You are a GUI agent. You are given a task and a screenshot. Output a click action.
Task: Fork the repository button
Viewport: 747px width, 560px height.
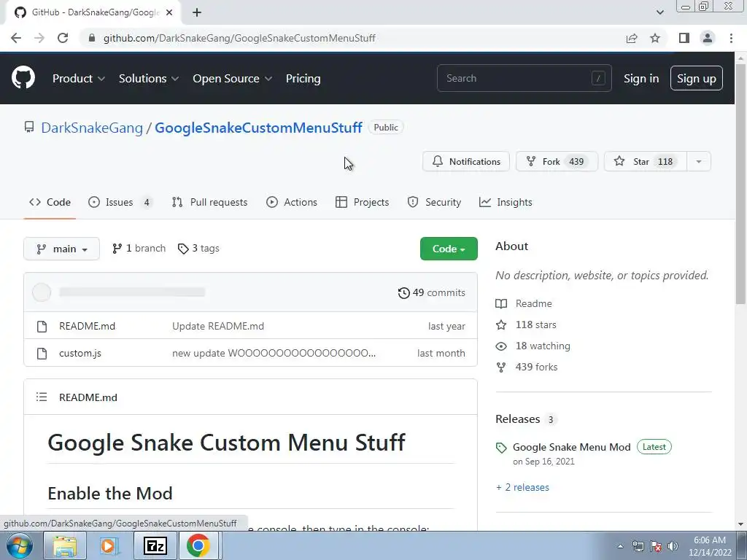(557, 161)
